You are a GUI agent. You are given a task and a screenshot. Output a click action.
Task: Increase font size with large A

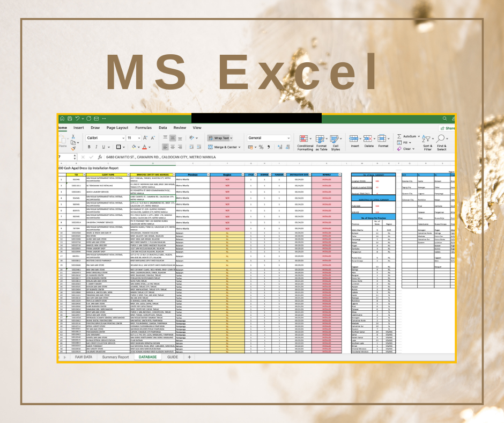point(145,138)
